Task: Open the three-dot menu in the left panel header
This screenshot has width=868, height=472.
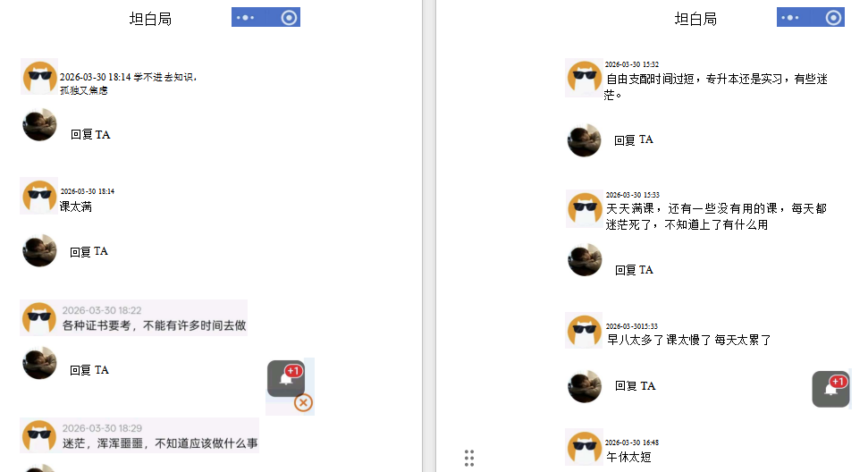Action: (246, 18)
